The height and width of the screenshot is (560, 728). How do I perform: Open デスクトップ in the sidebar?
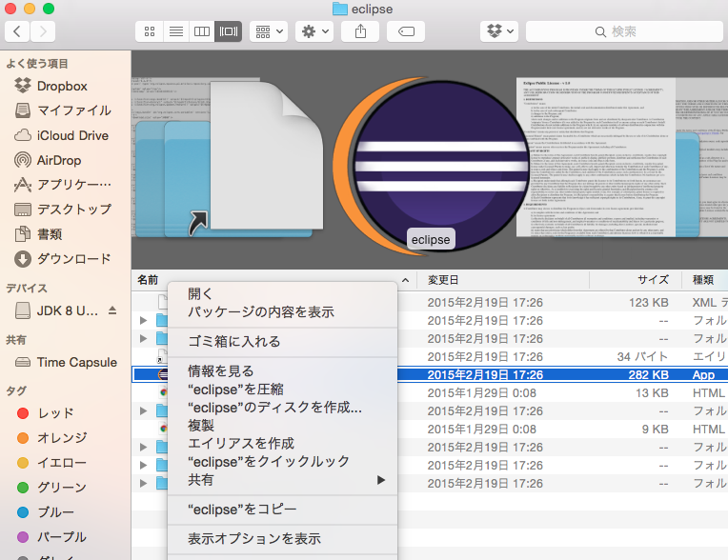62,210
